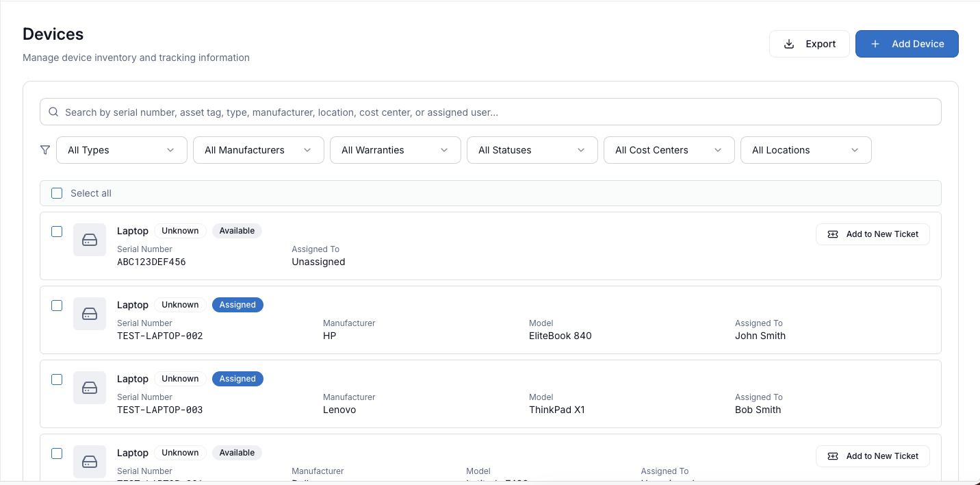Select the checkbox for TEST-LAPTOP-003

coord(57,380)
